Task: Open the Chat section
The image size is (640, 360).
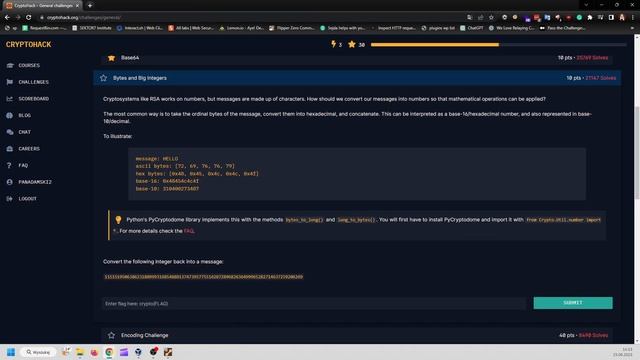Action: click(24, 132)
